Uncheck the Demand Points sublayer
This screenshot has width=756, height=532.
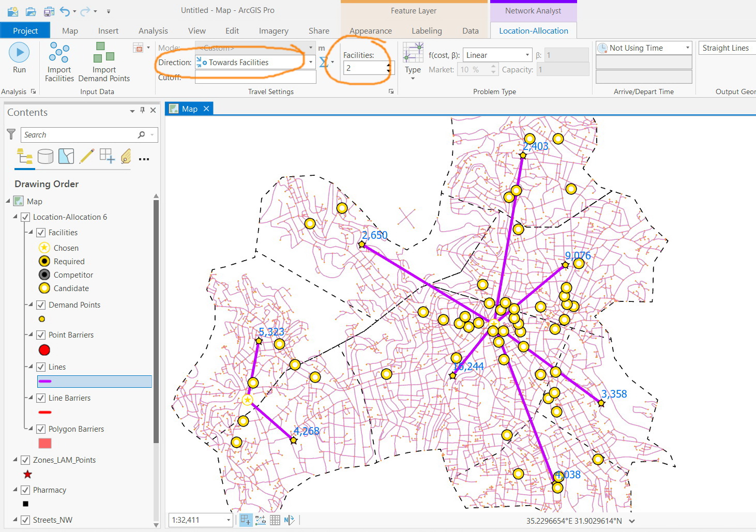tap(41, 305)
